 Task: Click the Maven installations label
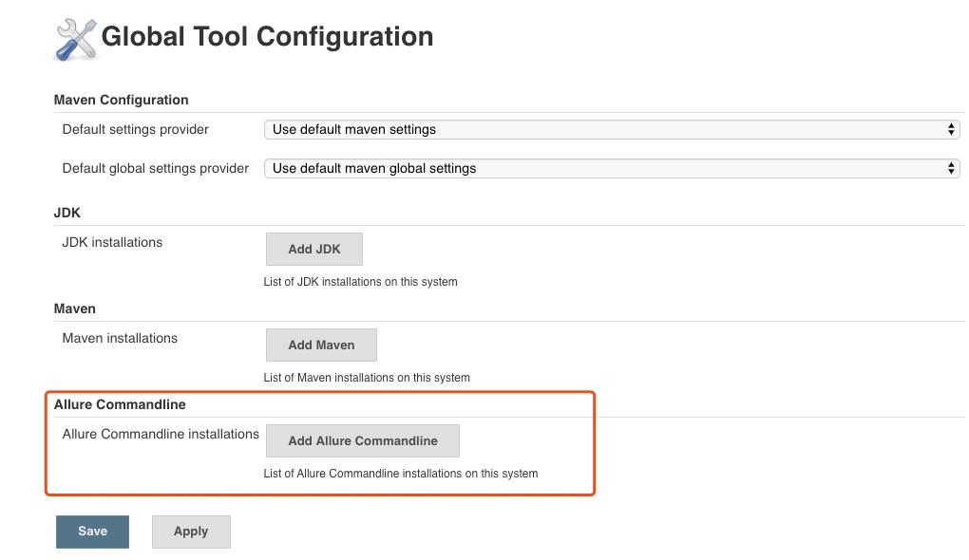point(120,338)
